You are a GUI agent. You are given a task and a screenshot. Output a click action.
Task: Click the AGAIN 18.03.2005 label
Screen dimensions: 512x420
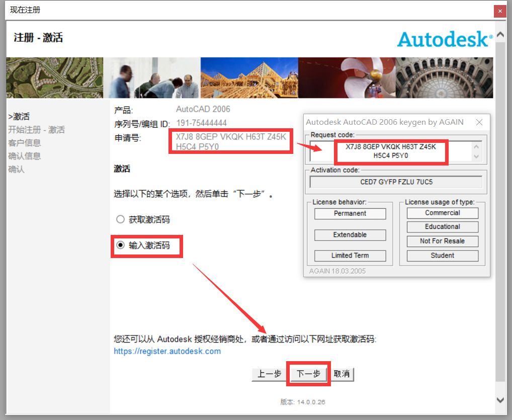point(337,271)
